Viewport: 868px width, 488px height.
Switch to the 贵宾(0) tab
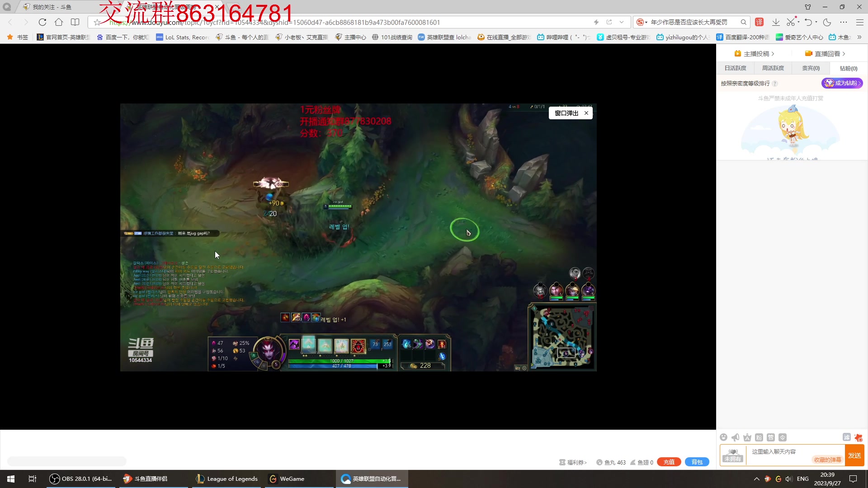pyautogui.click(x=811, y=68)
